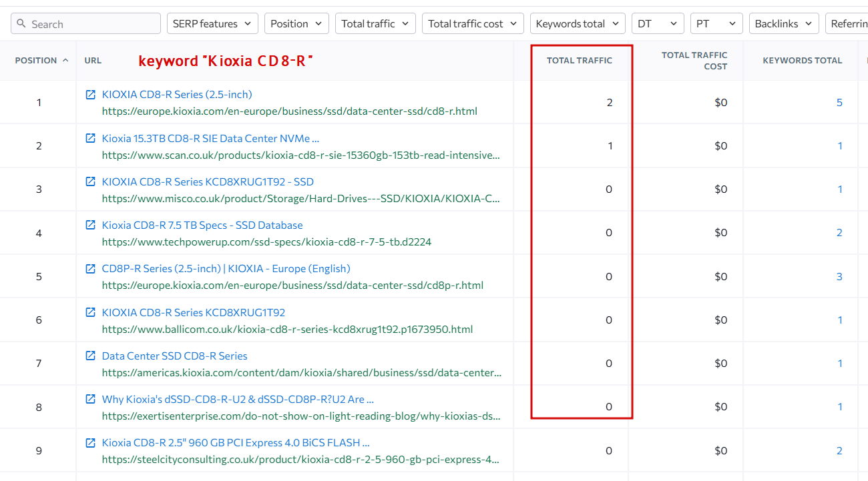The height and width of the screenshot is (481, 868).
Task: Open Kioxia CD8-R 2.5" 960 GB PCI Express link
Action: [236, 442]
